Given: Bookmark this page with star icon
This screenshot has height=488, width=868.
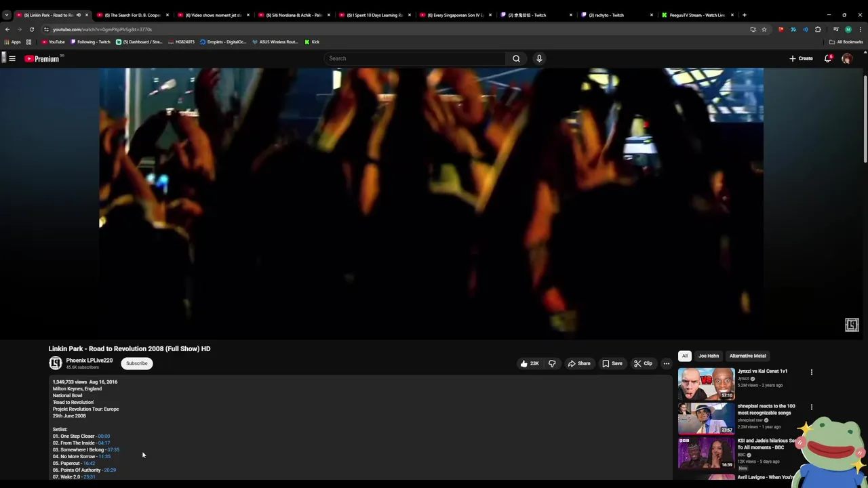Looking at the screenshot, I should click(764, 29).
